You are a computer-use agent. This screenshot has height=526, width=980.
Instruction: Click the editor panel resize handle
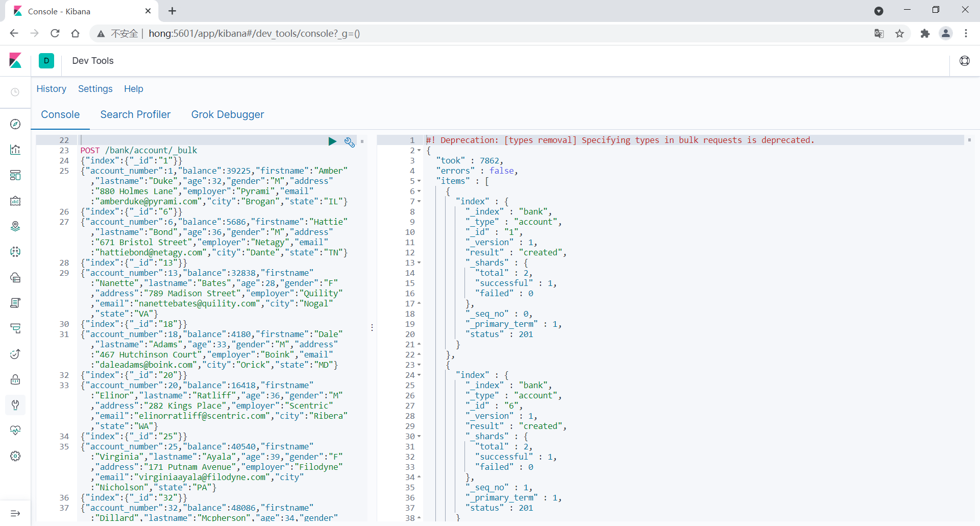(372, 327)
